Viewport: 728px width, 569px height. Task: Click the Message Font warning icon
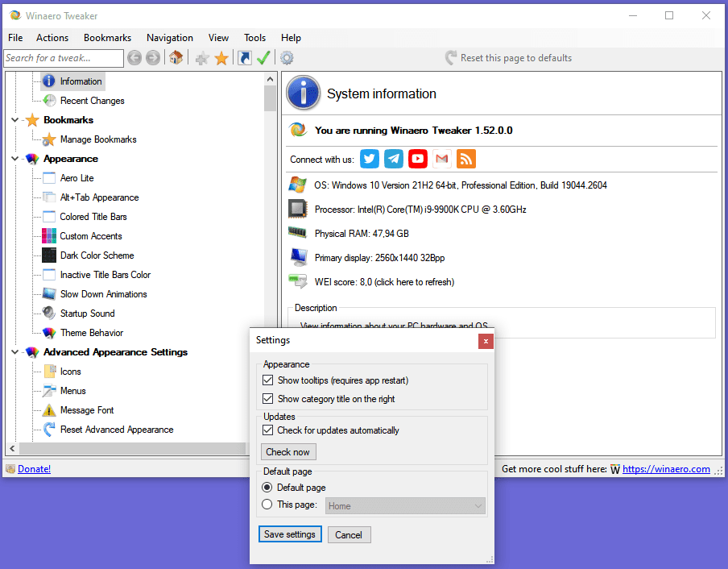pyautogui.click(x=49, y=410)
